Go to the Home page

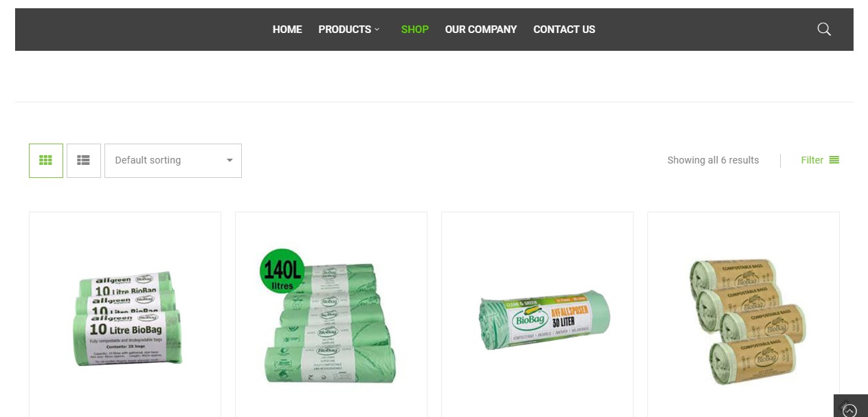287,30
